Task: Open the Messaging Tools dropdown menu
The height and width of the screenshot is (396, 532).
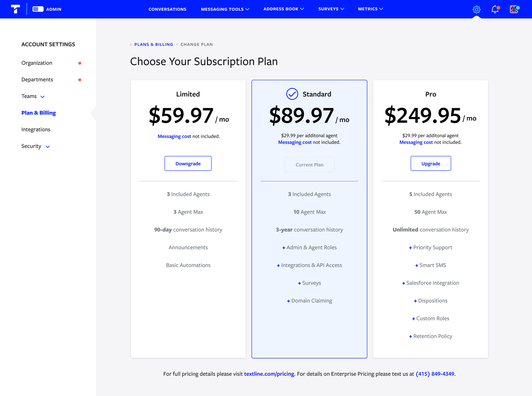Action: tap(225, 9)
